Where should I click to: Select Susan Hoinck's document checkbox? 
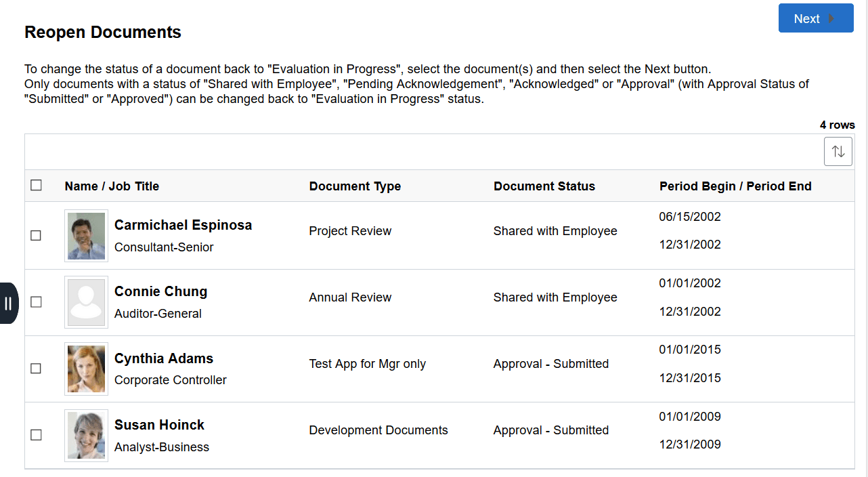[x=36, y=435]
